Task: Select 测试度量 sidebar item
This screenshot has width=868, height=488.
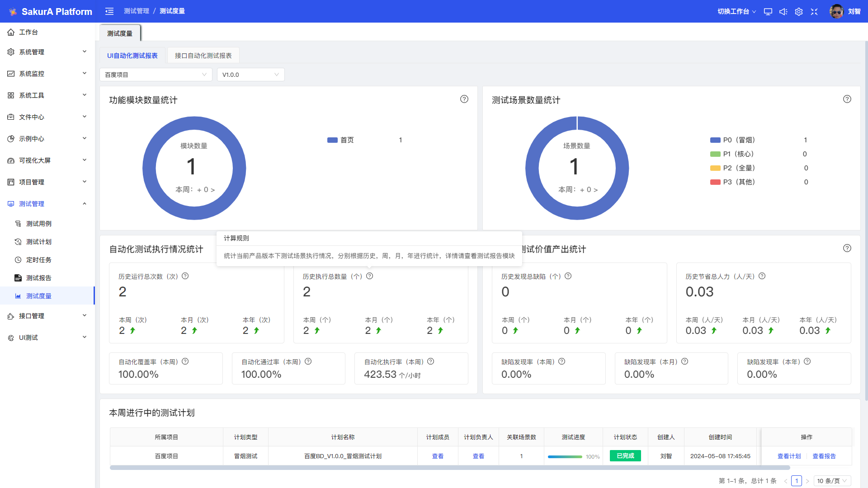Action: 47,296
